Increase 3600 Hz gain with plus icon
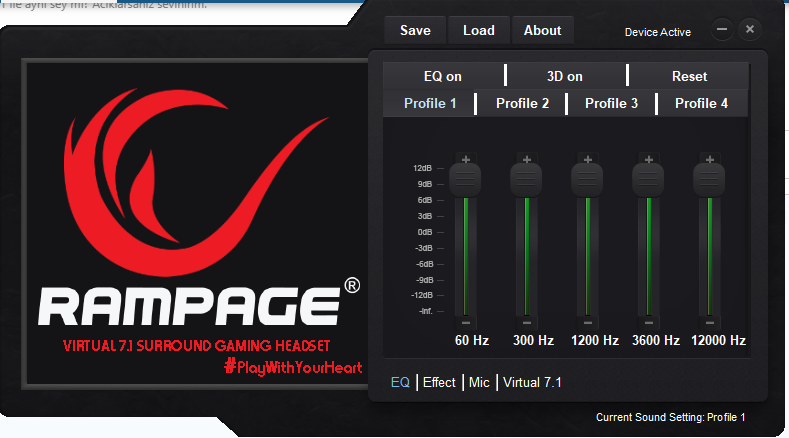Image resolution: width=789 pixels, height=438 pixels. [649, 159]
